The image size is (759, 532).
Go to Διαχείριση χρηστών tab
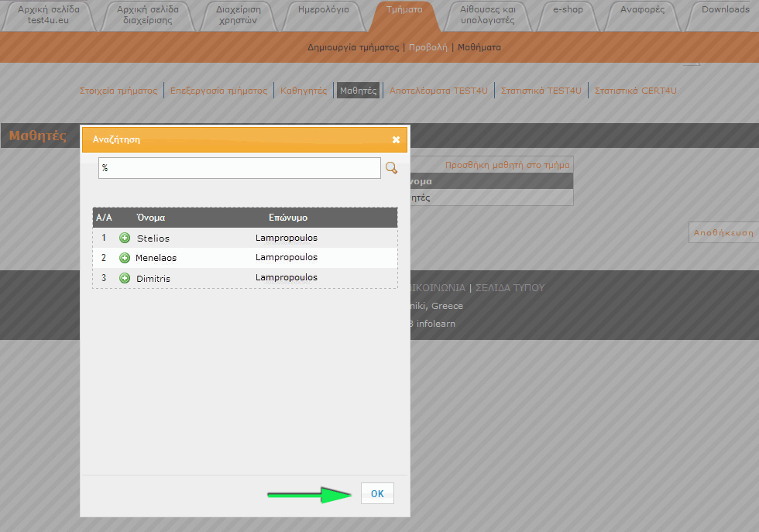[x=238, y=15]
